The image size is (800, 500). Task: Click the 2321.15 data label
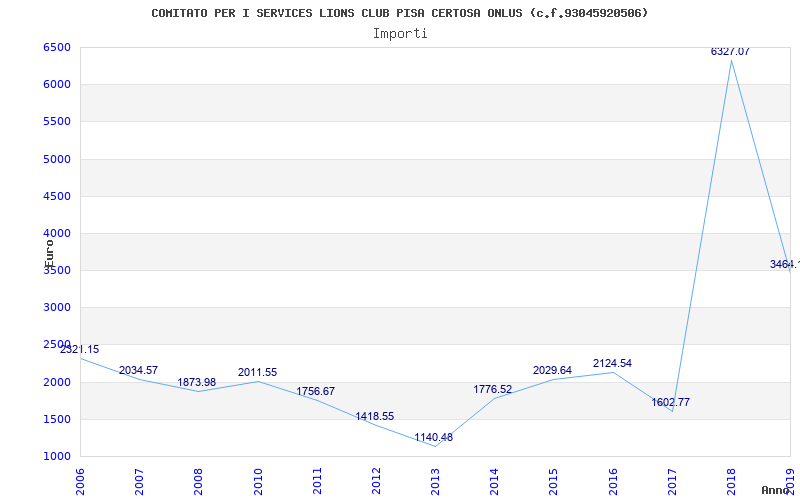80,349
